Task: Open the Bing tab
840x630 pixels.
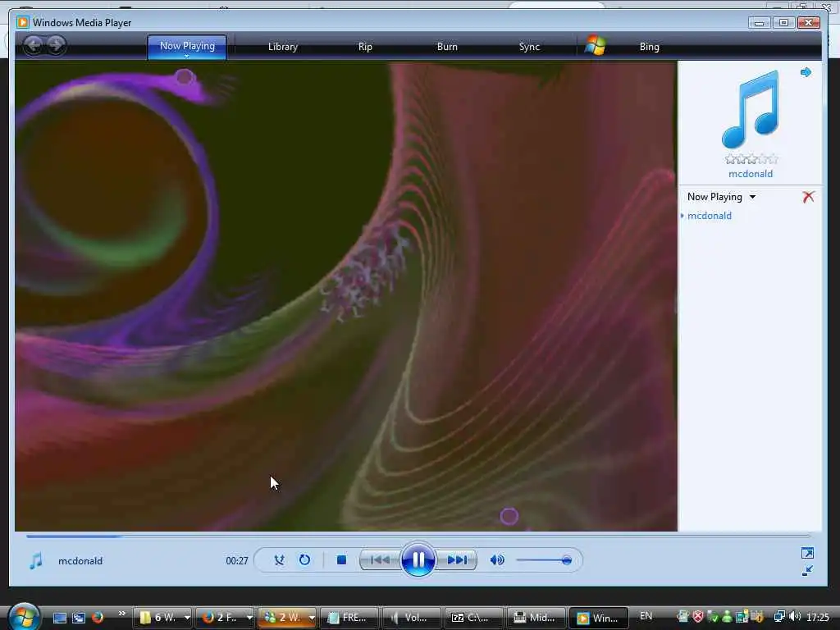Action: [x=650, y=47]
